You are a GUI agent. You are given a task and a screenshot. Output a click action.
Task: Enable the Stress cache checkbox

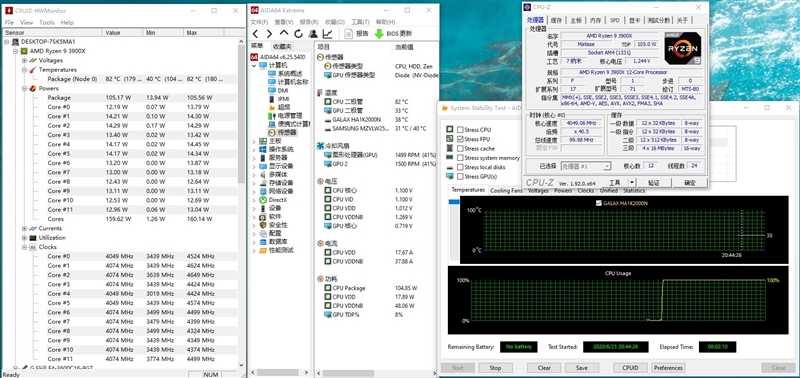[x=460, y=148]
